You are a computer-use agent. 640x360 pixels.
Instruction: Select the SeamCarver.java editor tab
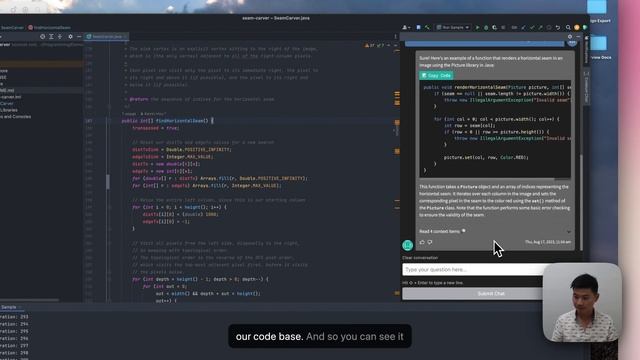click(107, 37)
